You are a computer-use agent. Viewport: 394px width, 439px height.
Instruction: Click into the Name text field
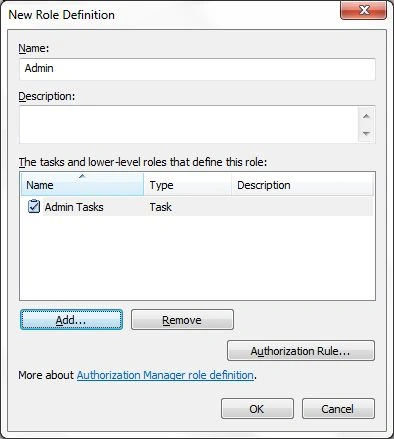[197, 69]
